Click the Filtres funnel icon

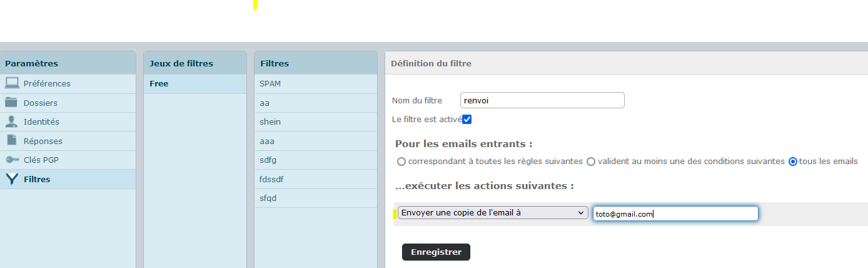coord(12,179)
